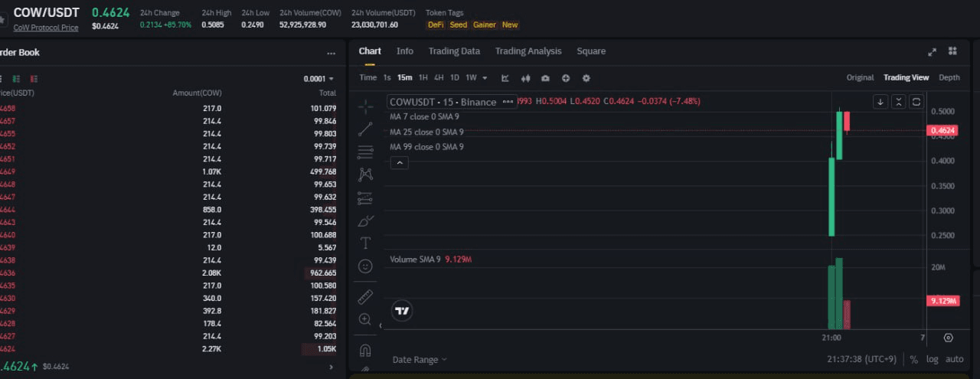Open COWUSDT legend more options dots

pyautogui.click(x=508, y=102)
